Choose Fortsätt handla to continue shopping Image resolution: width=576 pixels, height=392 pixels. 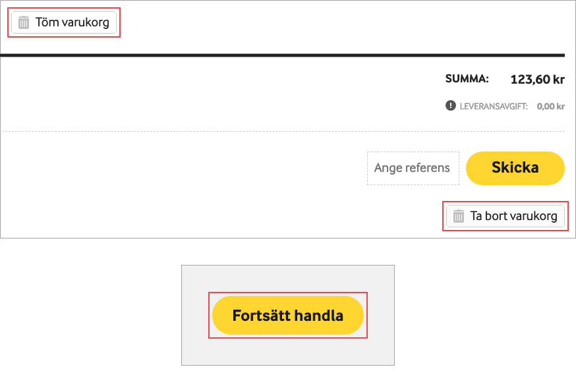[287, 316]
